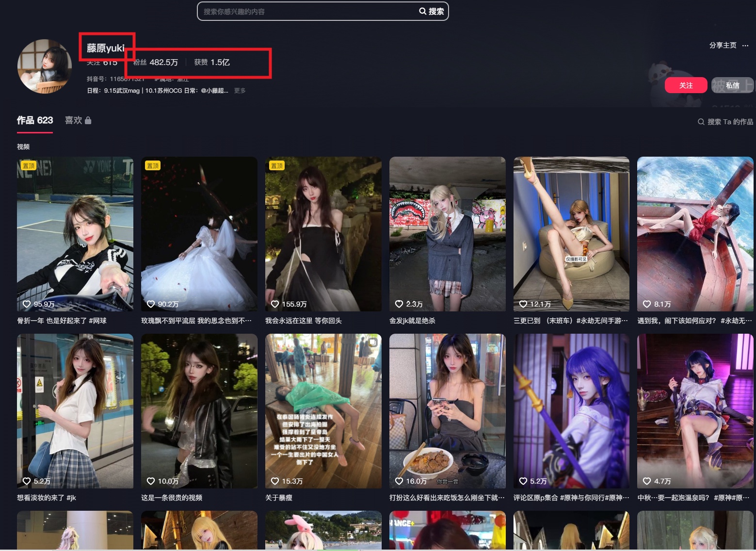Viewport: 756px width, 551px height.
Task: Click magnifier icon for 搜索 Ta 的作品
Action: [x=701, y=122]
